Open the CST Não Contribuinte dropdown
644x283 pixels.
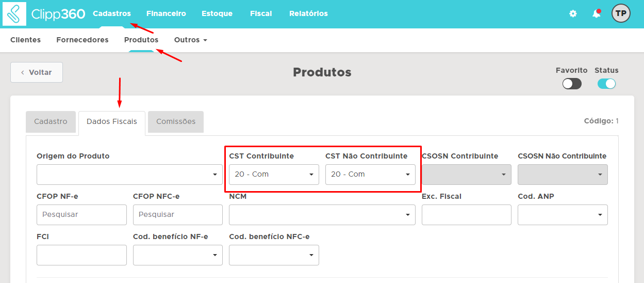pos(370,175)
